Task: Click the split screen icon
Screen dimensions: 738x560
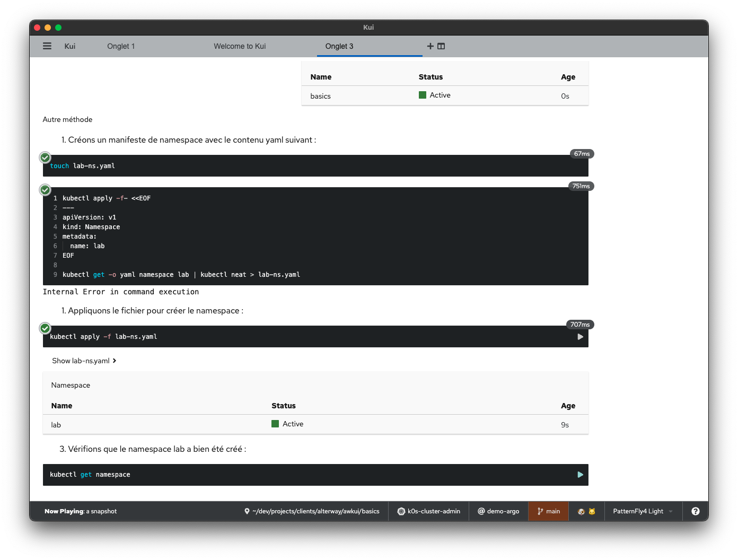Action: [441, 46]
